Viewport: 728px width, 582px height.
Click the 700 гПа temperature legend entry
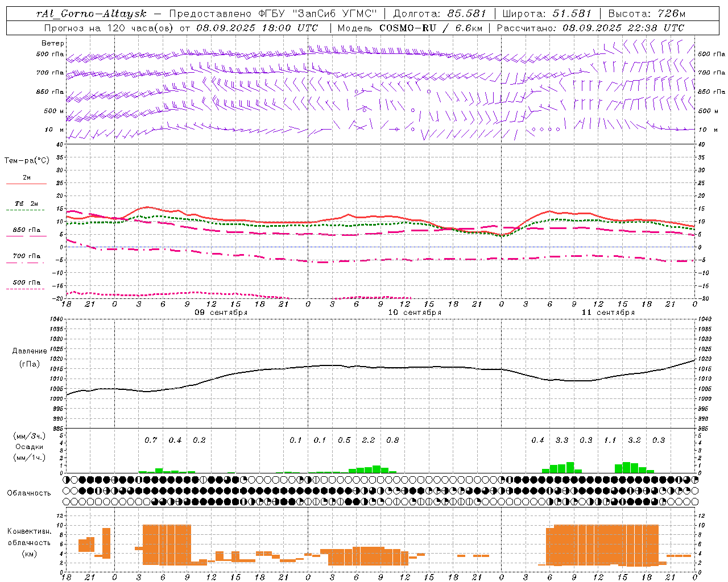(26, 256)
